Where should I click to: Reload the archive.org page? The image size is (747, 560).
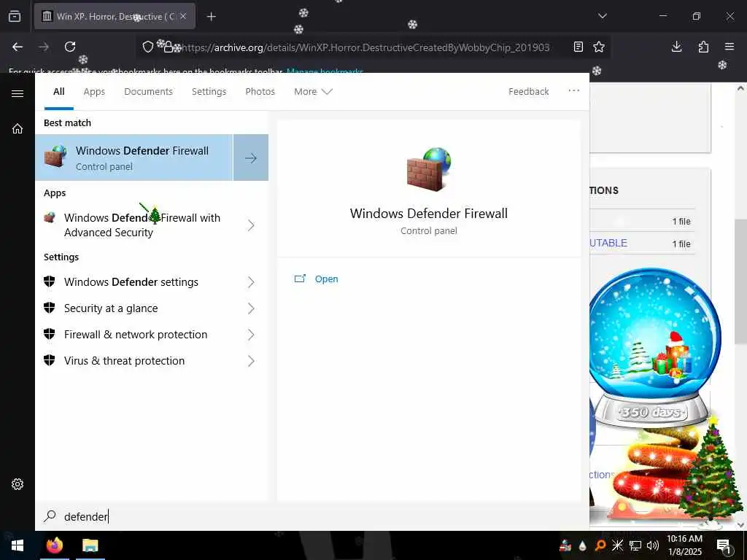point(70,47)
